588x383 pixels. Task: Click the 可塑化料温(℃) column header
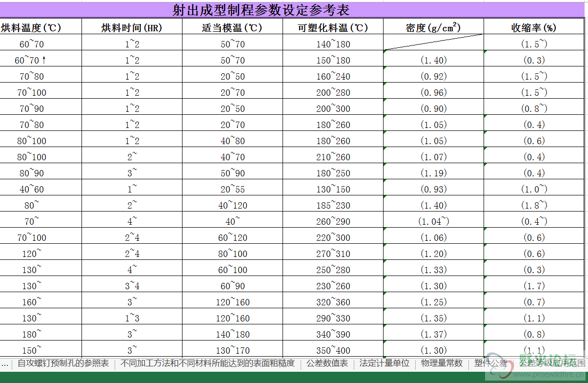pyautogui.click(x=333, y=27)
